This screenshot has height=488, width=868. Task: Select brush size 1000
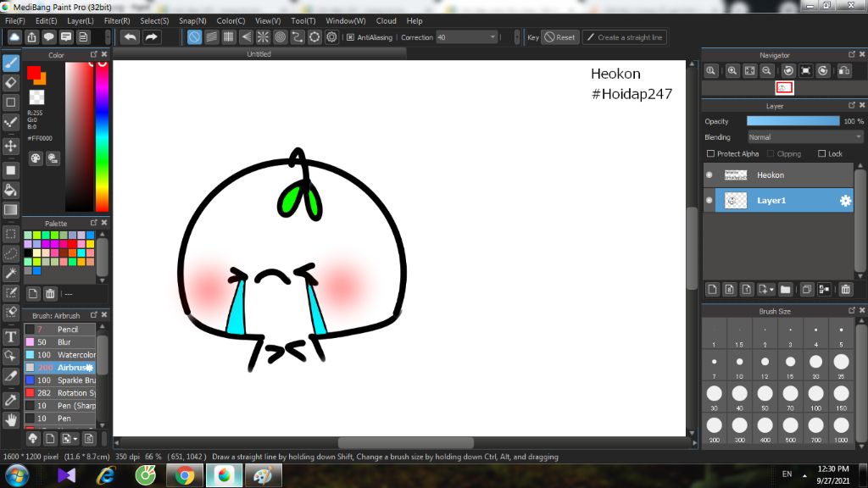coord(842,430)
